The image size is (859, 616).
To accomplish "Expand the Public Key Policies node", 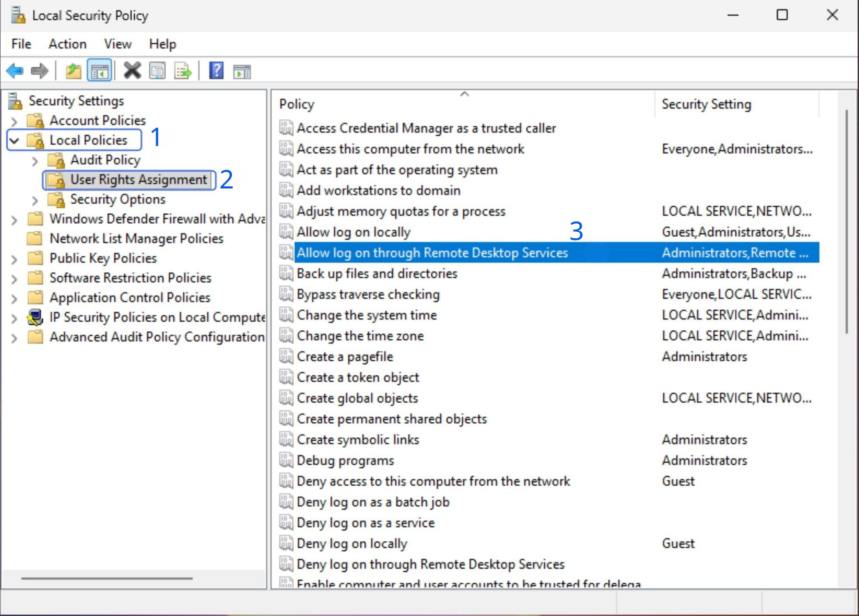I will (14, 259).
